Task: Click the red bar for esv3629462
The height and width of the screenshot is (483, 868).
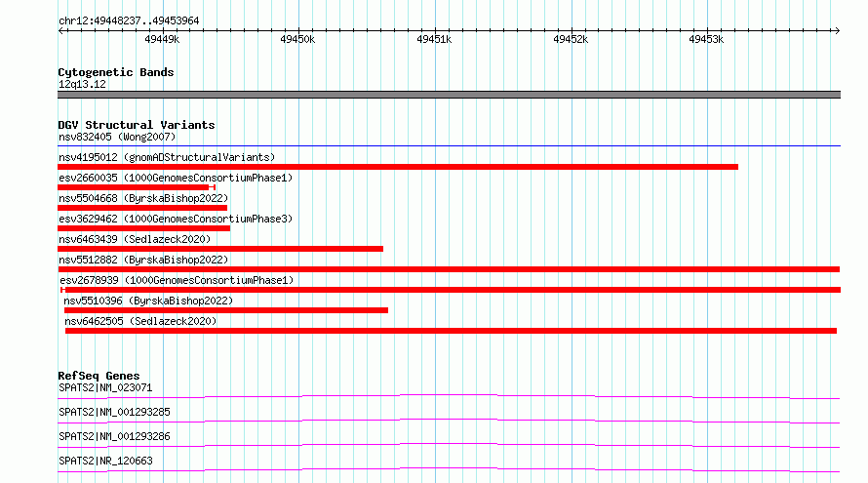Action: point(144,228)
